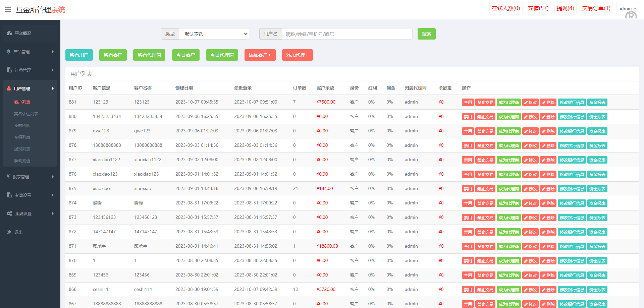Filter by 所有代理商 button
The width and height of the screenshot is (644, 308).
pos(149,55)
